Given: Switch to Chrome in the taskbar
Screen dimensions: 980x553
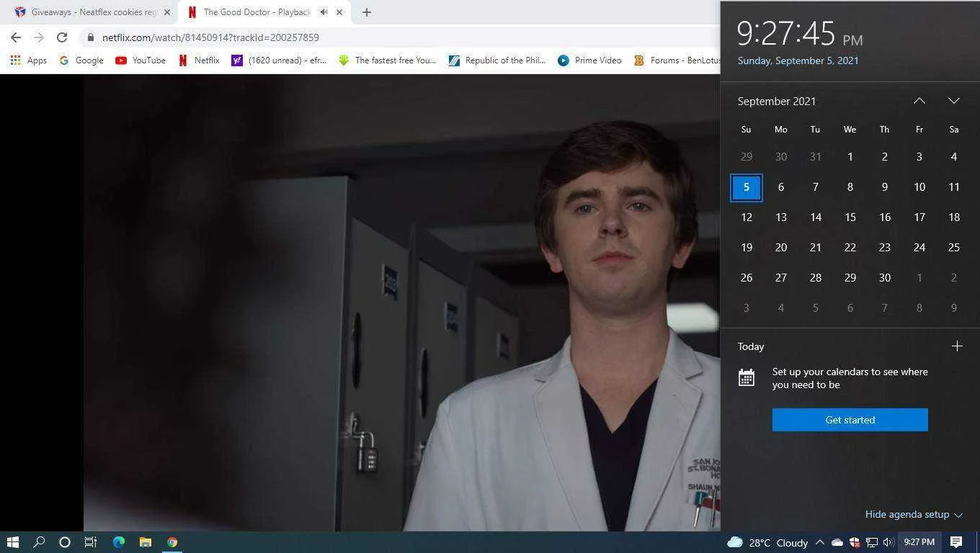Looking at the screenshot, I should click(x=172, y=542).
